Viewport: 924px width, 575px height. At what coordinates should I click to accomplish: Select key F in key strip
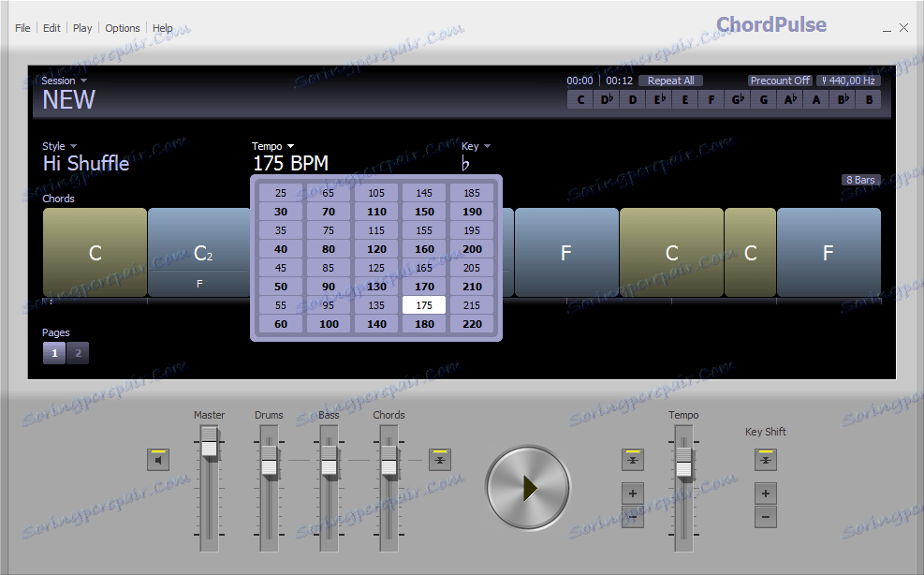[x=711, y=99]
